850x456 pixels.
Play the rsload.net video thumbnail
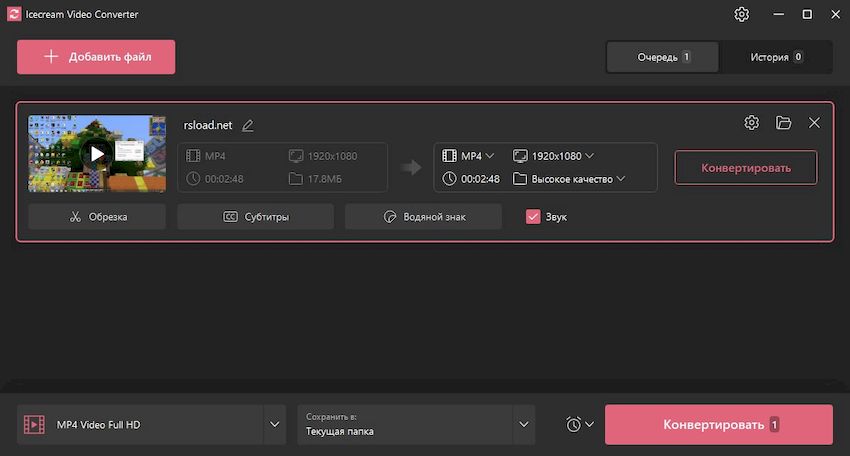[x=97, y=153]
